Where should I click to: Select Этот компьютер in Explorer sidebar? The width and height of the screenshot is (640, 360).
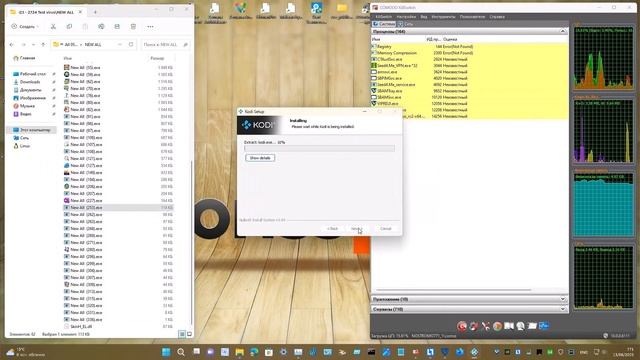click(x=32, y=130)
